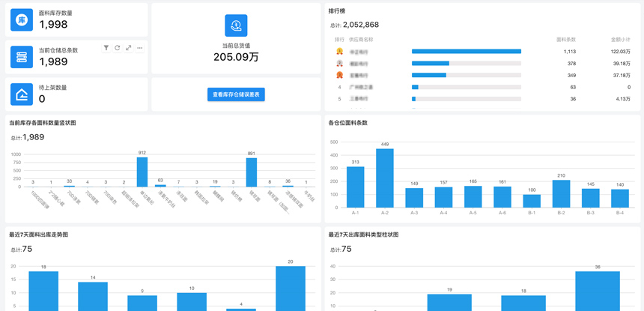Expand card with the fullscreen arrow icon
The height and width of the screenshot is (311, 644).
[129, 48]
